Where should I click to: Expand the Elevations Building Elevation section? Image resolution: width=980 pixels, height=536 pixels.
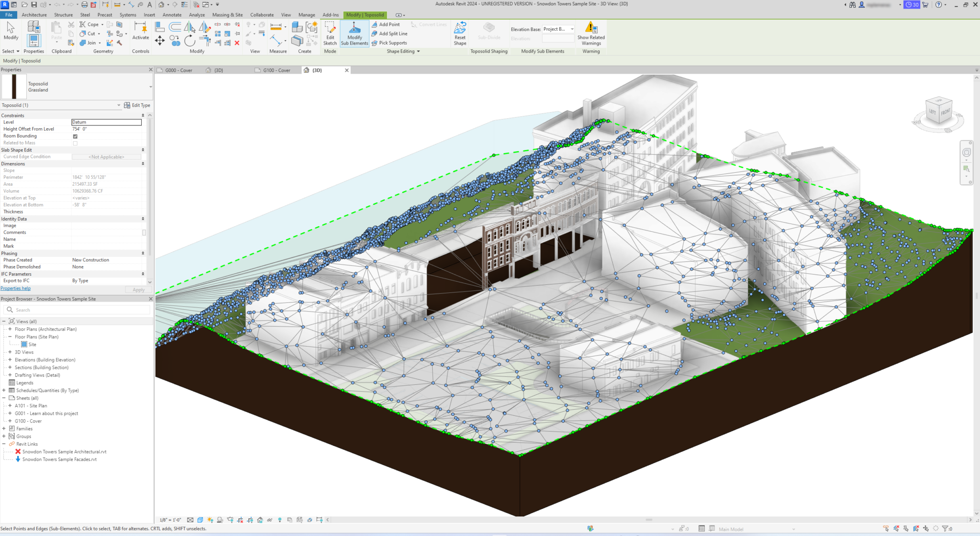[x=9, y=360]
